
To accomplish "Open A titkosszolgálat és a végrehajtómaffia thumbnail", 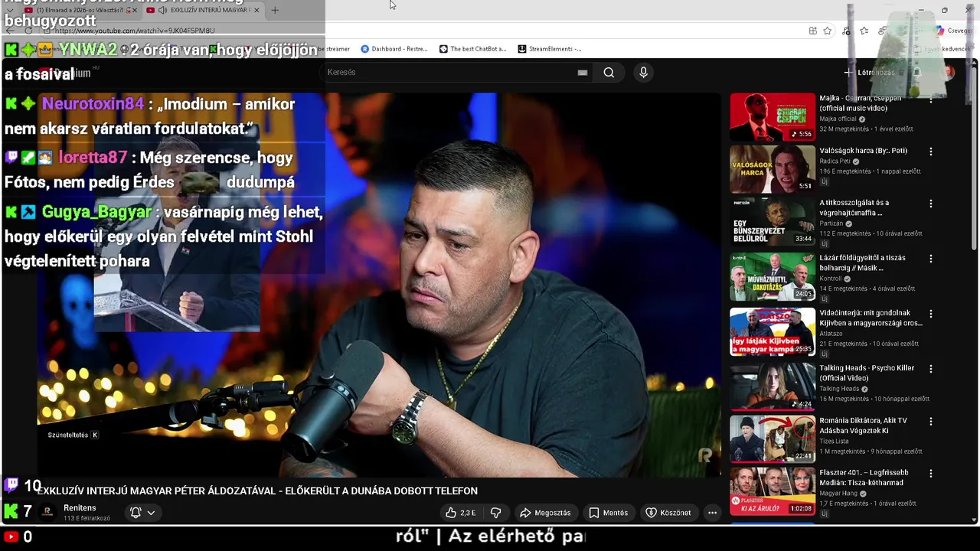I will [x=773, y=222].
